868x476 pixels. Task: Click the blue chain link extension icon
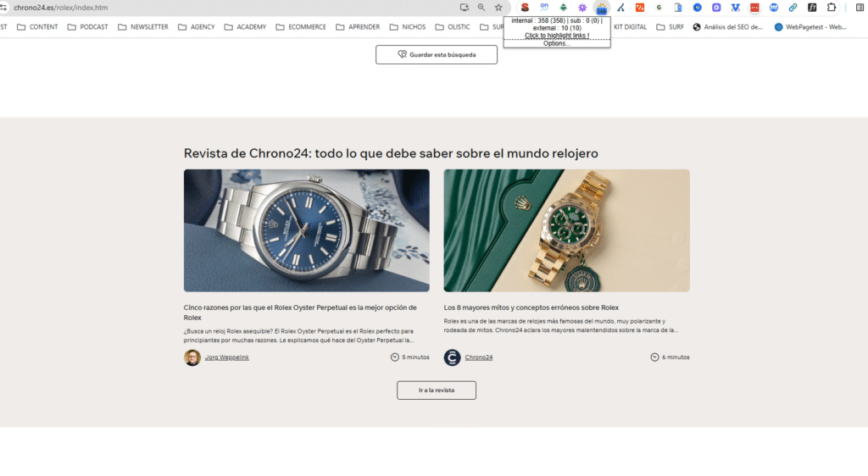coord(793,8)
